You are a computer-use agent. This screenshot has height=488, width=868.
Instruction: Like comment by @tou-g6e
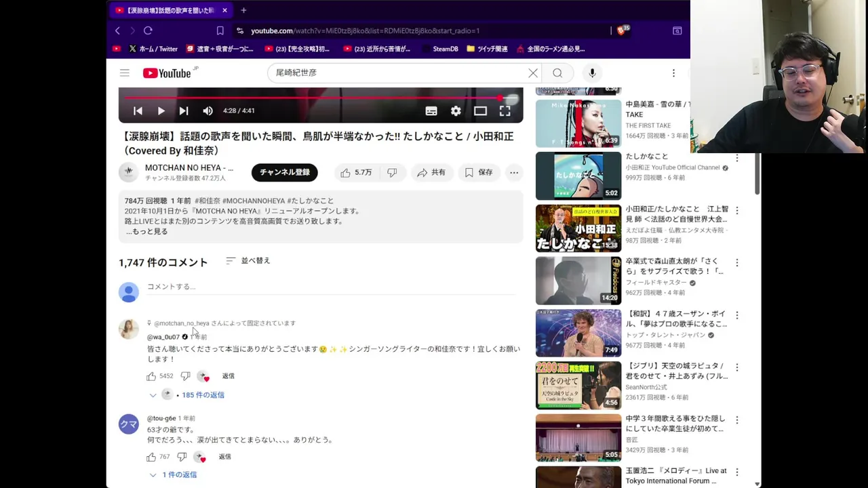coord(151,457)
